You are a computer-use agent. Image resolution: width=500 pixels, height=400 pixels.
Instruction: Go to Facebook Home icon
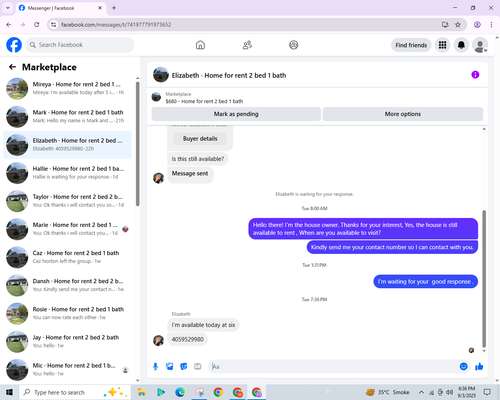[x=200, y=45]
